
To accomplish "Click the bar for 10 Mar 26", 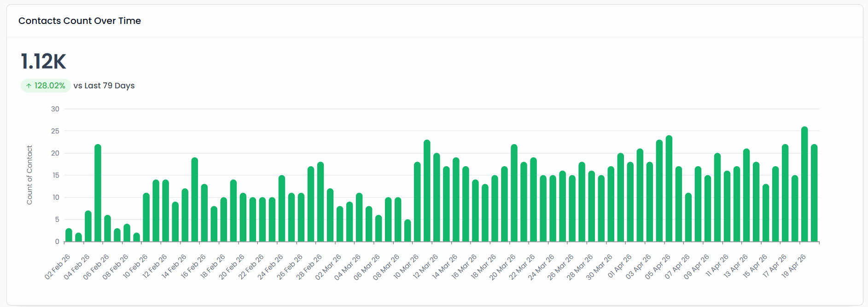I will pyautogui.click(x=417, y=202).
